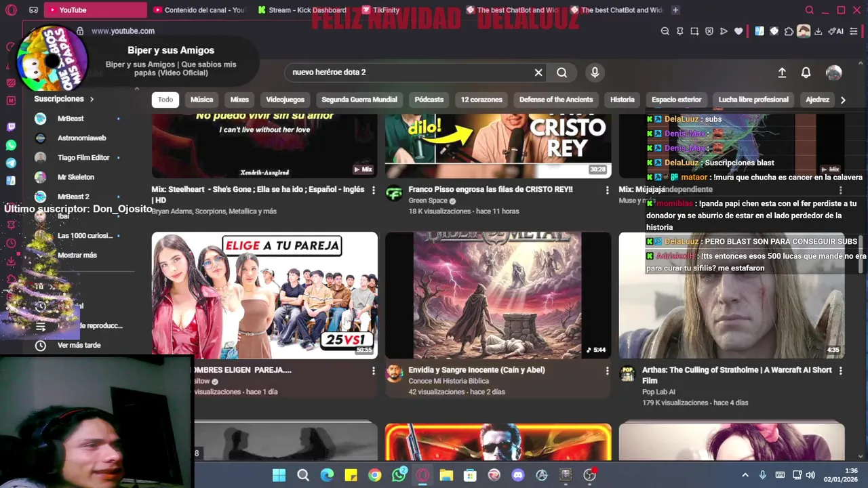Select the Música filter chip

pos(201,100)
